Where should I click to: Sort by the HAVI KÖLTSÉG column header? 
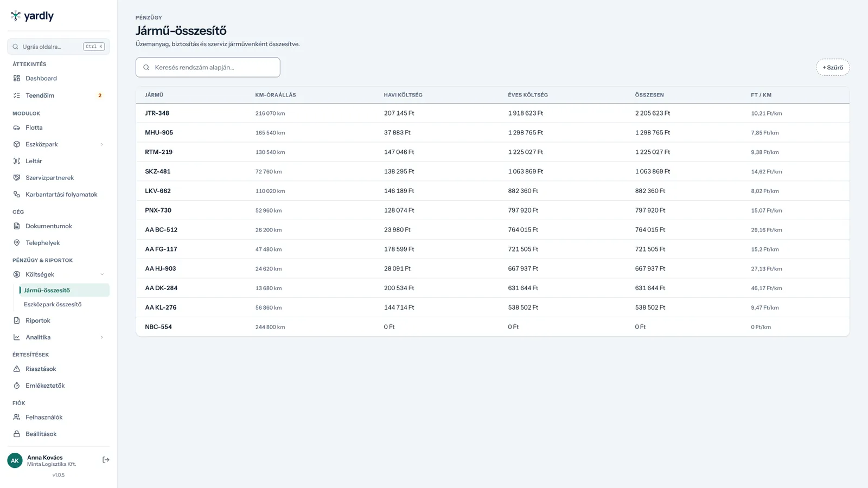pos(403,95)
